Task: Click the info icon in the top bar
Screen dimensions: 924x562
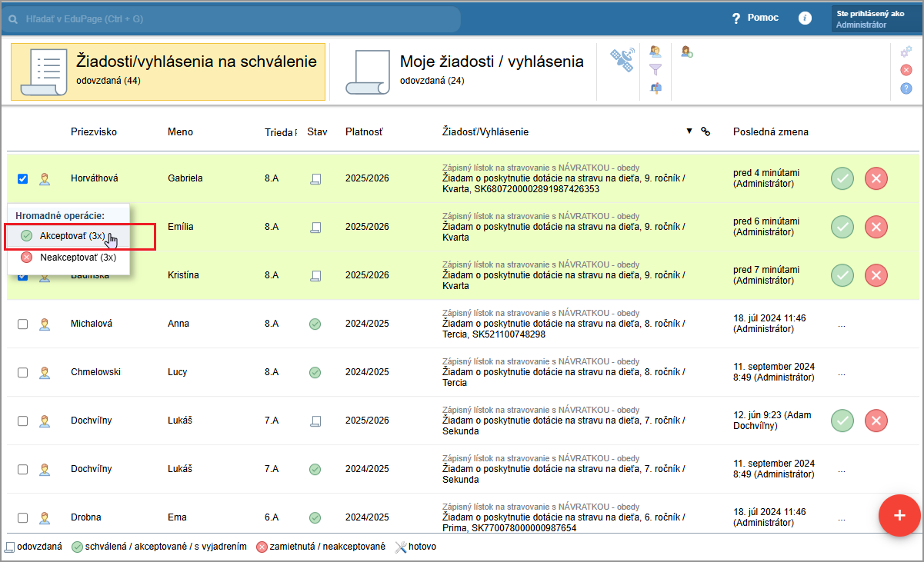Action: [805, 18]
